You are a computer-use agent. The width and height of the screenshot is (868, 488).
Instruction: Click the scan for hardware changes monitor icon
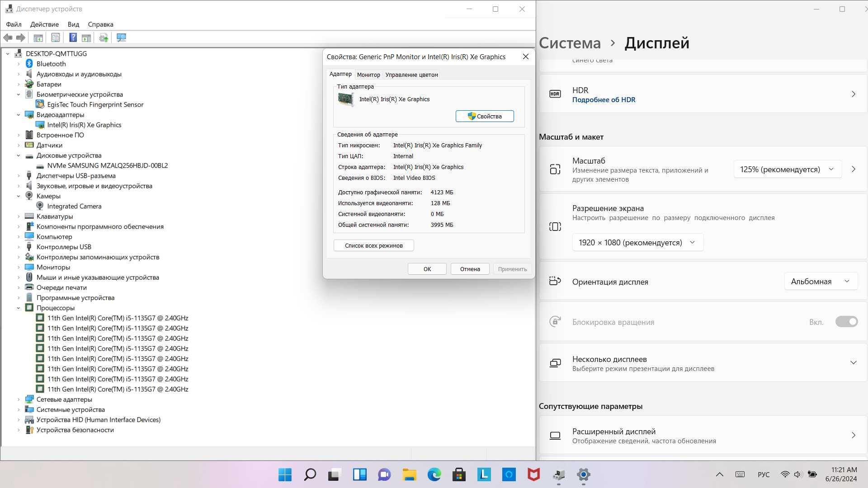coord(121,38)
